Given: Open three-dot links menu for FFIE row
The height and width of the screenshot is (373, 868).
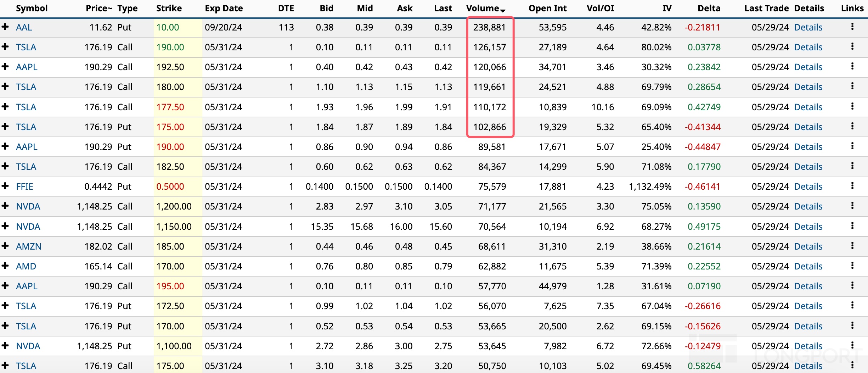Looking at the screenshot, I should pyautogui.click(x=852, y=186).
